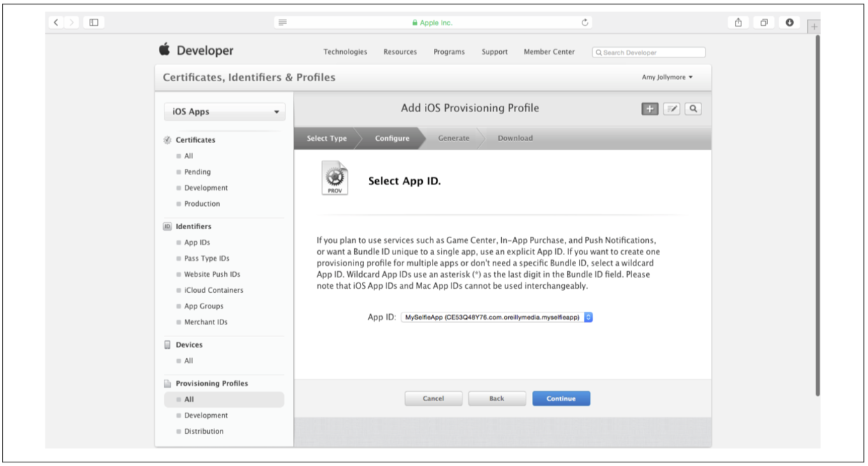Reload the page with the refresh icon

point(585,22)
